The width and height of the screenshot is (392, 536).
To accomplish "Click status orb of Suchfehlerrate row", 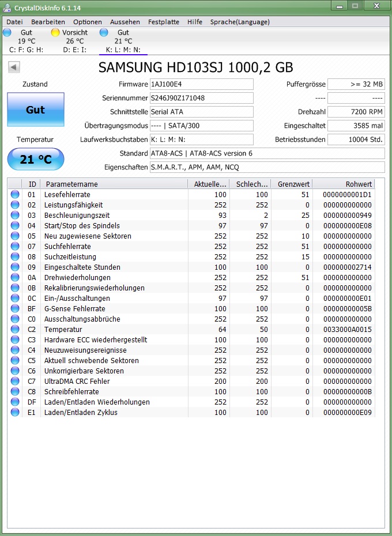I will (x=15, y=246).
